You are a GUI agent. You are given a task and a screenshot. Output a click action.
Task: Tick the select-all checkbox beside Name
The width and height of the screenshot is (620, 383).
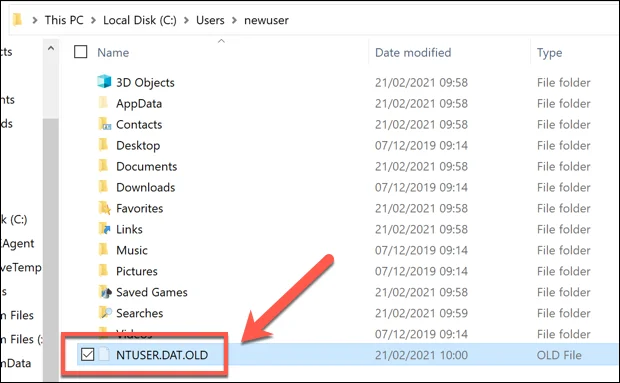click(81, 52)
